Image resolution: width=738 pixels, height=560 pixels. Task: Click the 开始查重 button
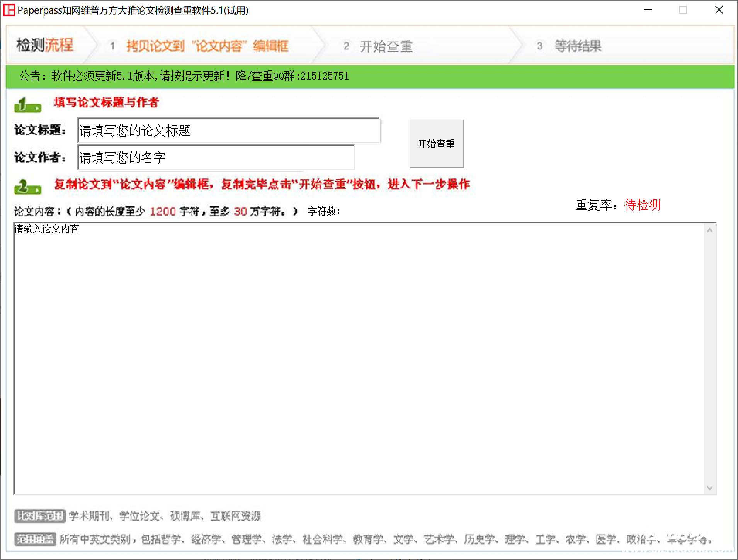pyautogui.click(x=436, y=144)
